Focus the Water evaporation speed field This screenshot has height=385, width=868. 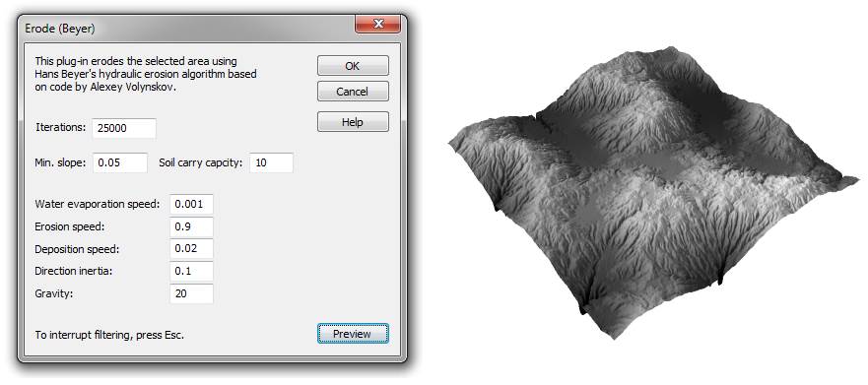(x=191, y=204)
